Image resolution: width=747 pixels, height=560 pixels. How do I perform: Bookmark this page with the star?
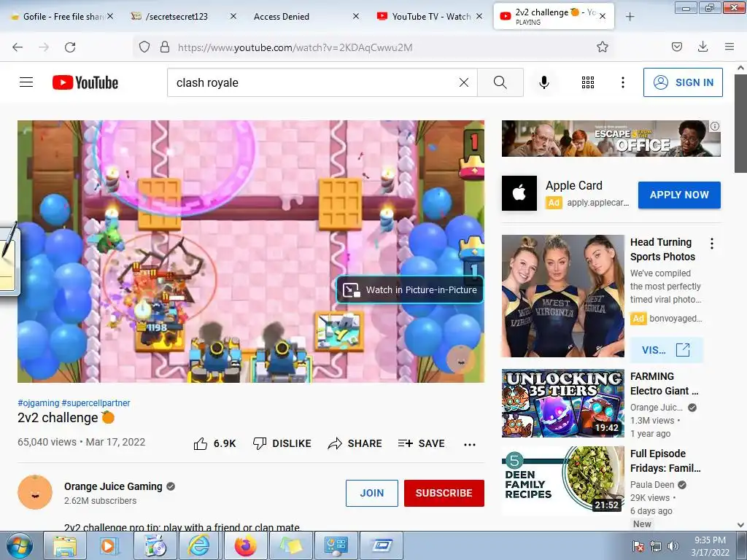click(603, 47)
